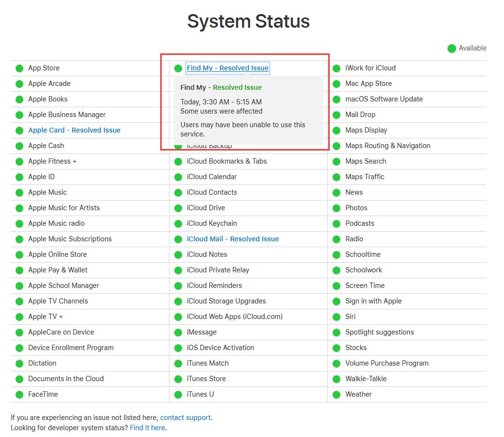This screenshot has width=504, height=437.
Task: Click the 'iTunes Match' entry
Action: point(208,363)
